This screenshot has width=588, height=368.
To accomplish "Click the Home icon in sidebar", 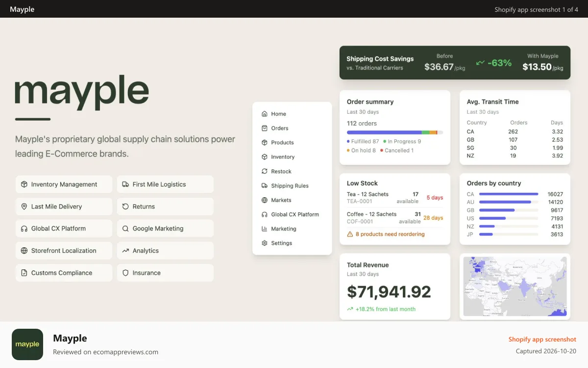I will coord(265,114).
